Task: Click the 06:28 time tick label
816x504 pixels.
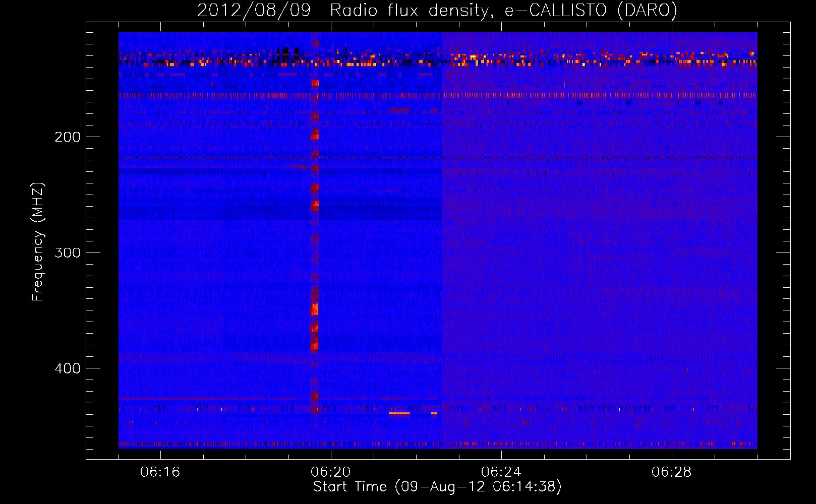Action: [x=672, y=472]
